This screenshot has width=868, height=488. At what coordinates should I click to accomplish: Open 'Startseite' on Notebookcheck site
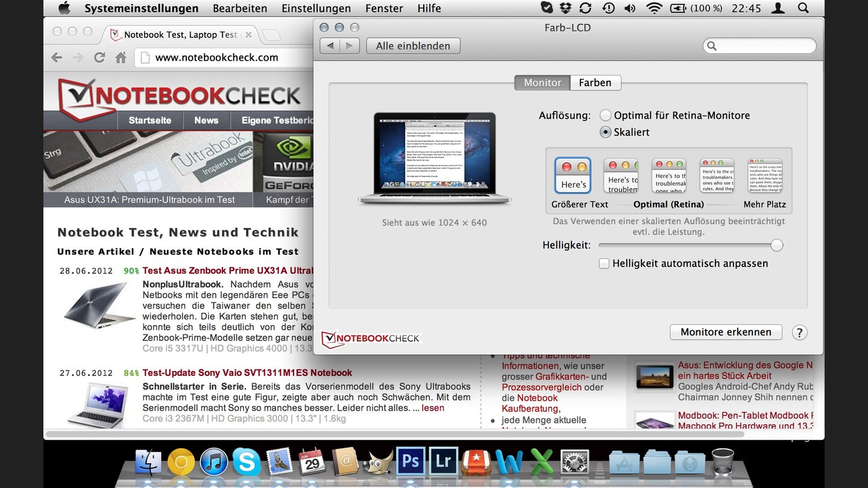pyautogui.click(x=150, y=120)
